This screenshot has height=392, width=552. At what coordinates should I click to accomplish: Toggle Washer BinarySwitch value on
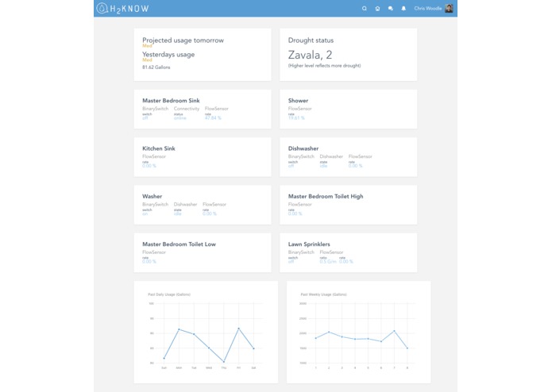[145, 213]
